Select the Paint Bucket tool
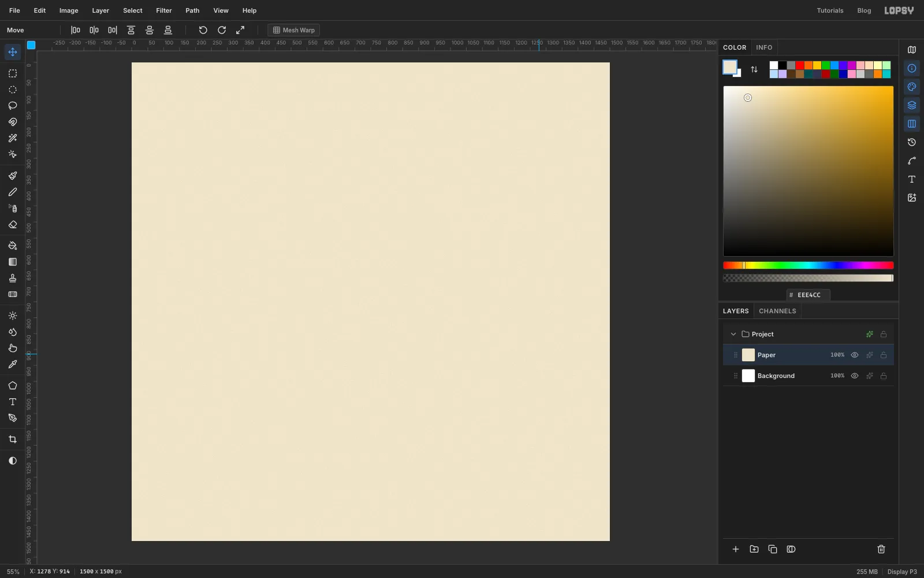The width and height of the screenshot is (924, 578). point(13,246)
